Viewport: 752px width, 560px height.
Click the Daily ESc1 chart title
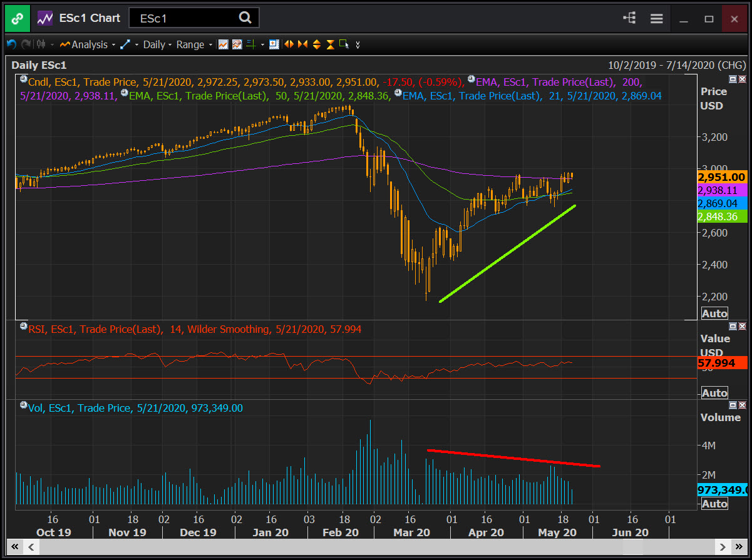(x=39, y=65)
